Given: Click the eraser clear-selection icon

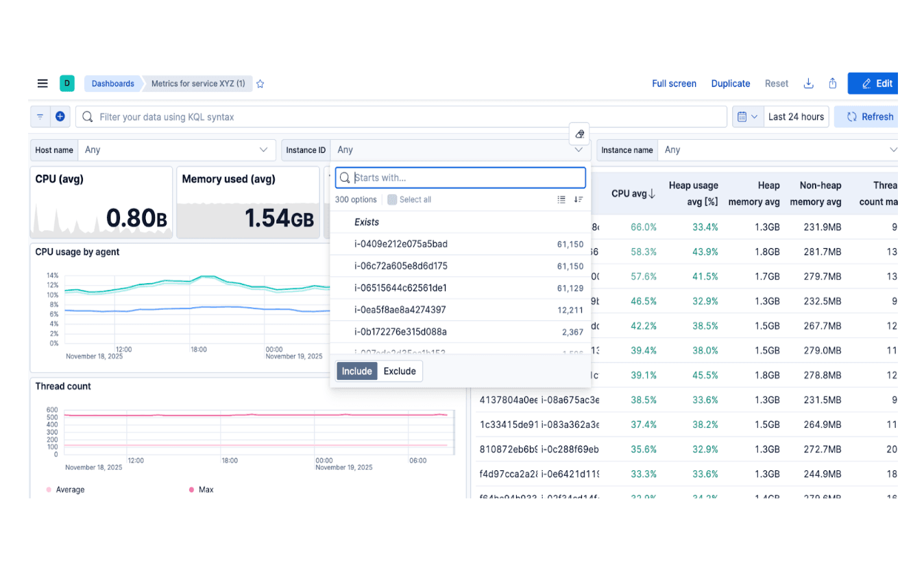Looking at the screenshot, I should click(x=579, y=134).
